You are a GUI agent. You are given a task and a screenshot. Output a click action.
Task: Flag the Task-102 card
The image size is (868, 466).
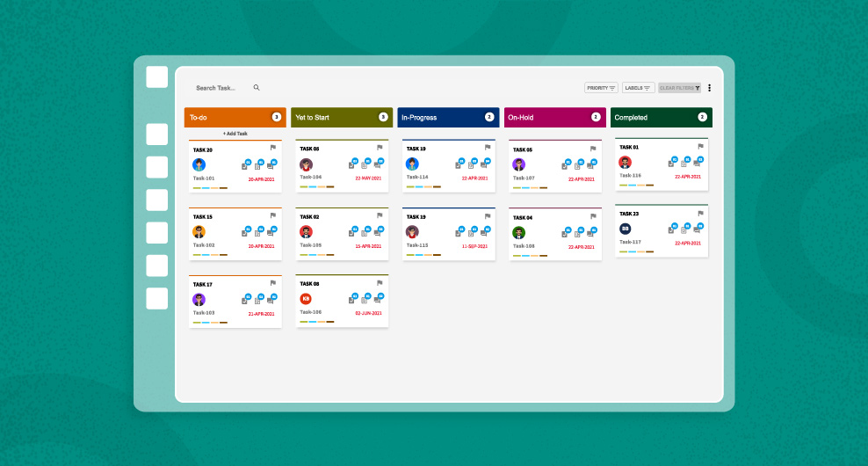(273, 215)
